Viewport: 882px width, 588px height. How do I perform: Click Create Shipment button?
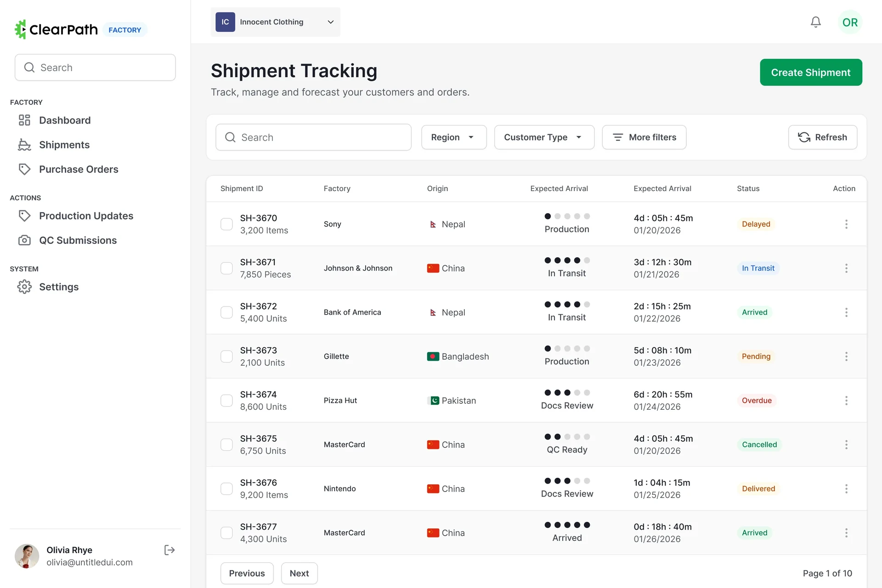[811, 72]
